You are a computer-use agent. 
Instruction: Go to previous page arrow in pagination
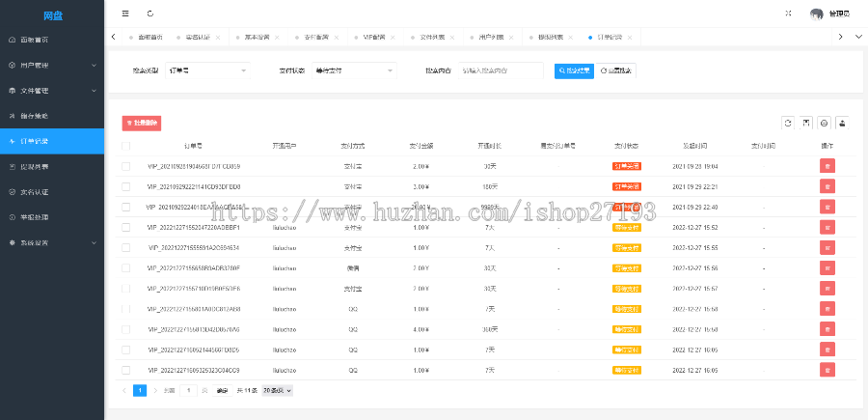[x=124, y=391]
